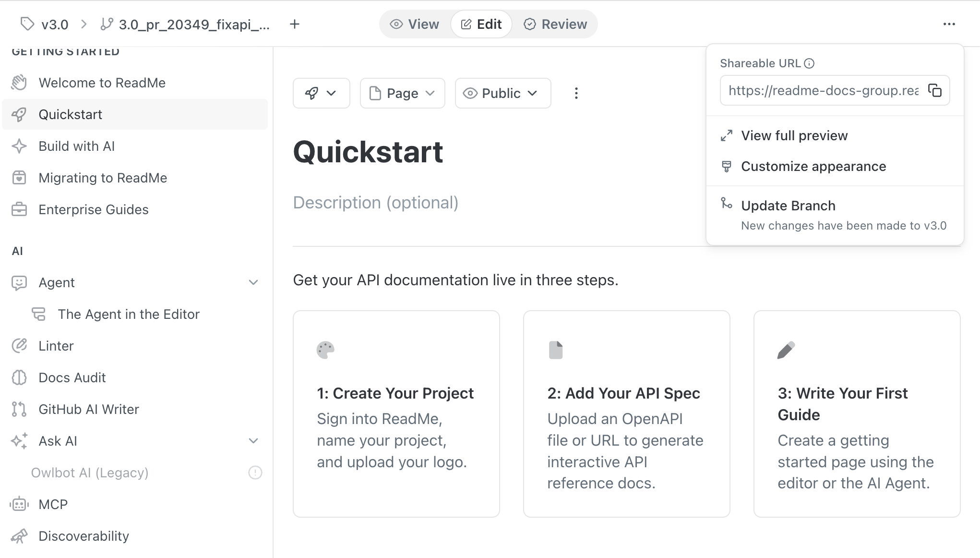This screenshot has width=980, height=558.
Task: Choose View full preview
Action: click(835, 135)
